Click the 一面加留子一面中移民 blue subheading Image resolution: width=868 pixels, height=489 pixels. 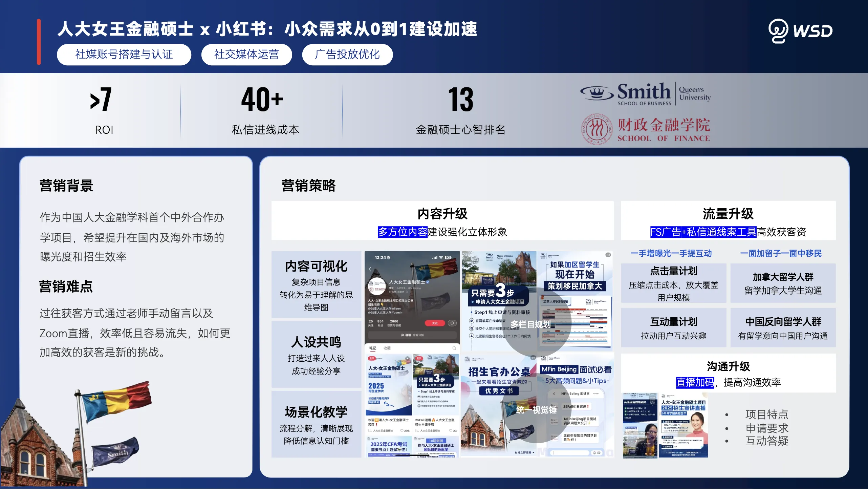pyautogui.click(x=781, y=253)
